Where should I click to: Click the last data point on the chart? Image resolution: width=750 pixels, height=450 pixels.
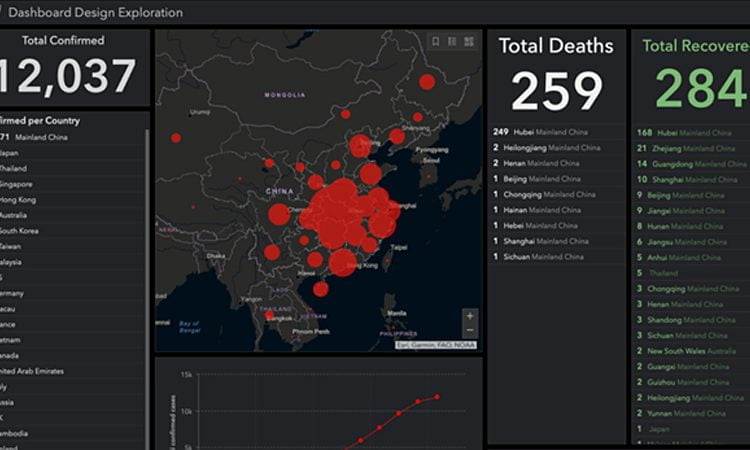(436, 397)
